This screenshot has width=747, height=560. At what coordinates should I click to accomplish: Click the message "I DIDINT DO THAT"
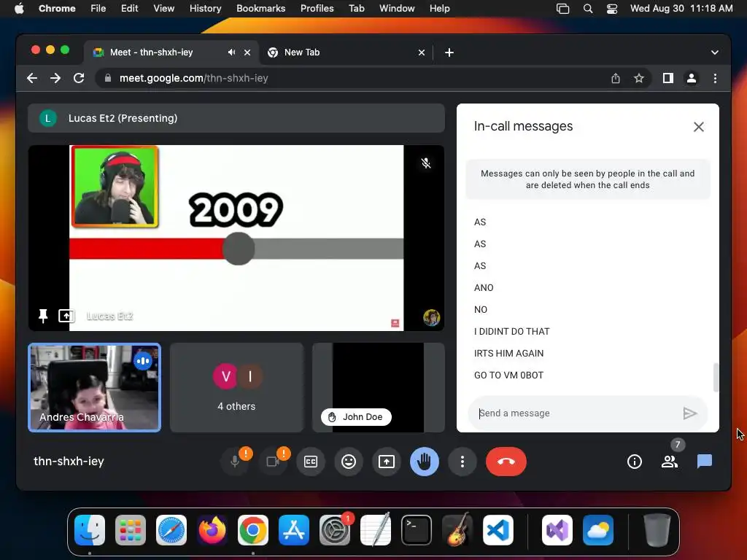tap(511, 332)
